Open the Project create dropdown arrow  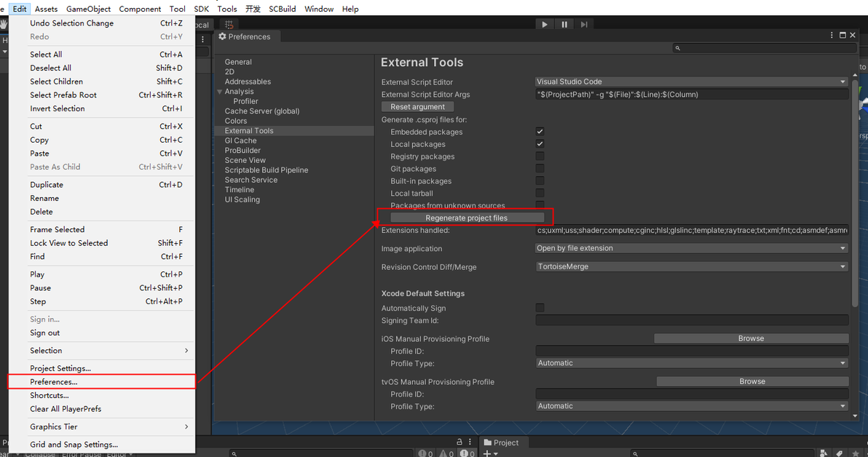tap(495, 453)
